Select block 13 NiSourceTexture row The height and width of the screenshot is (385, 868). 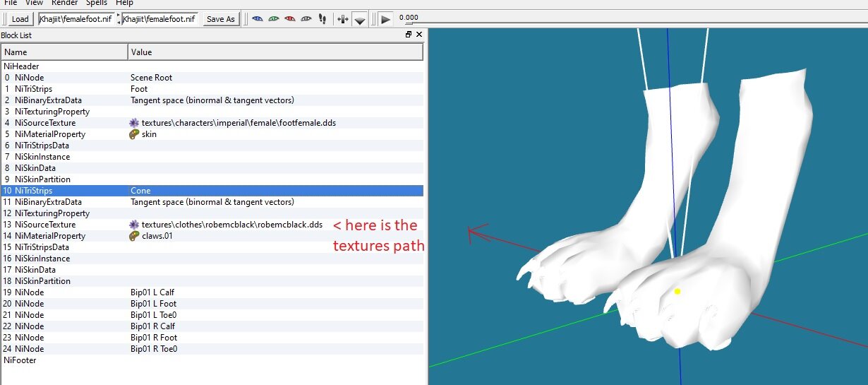[x=212, y=225]
